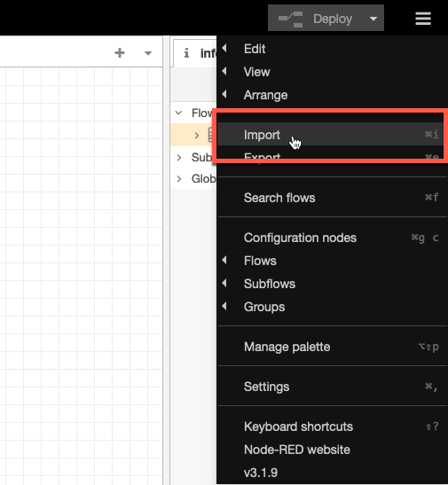
Task: Expand the Global Configuration Nodes section
Action: pos(179,178)
